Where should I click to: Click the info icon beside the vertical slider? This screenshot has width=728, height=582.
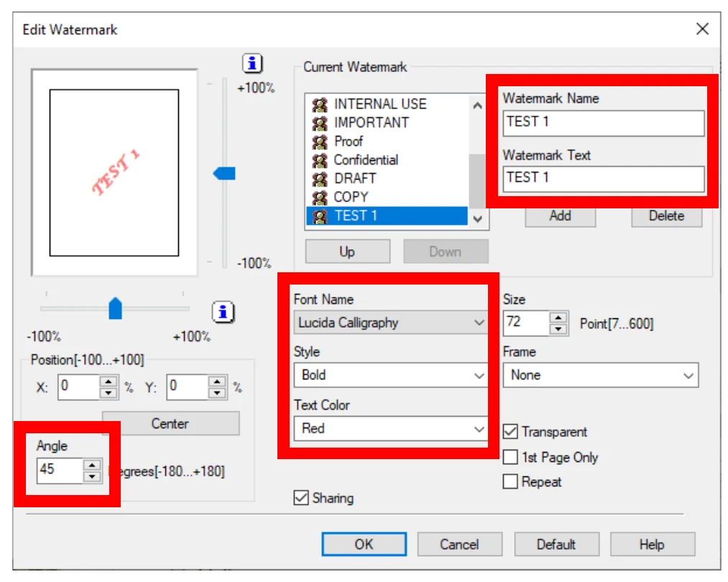[252, 63]
